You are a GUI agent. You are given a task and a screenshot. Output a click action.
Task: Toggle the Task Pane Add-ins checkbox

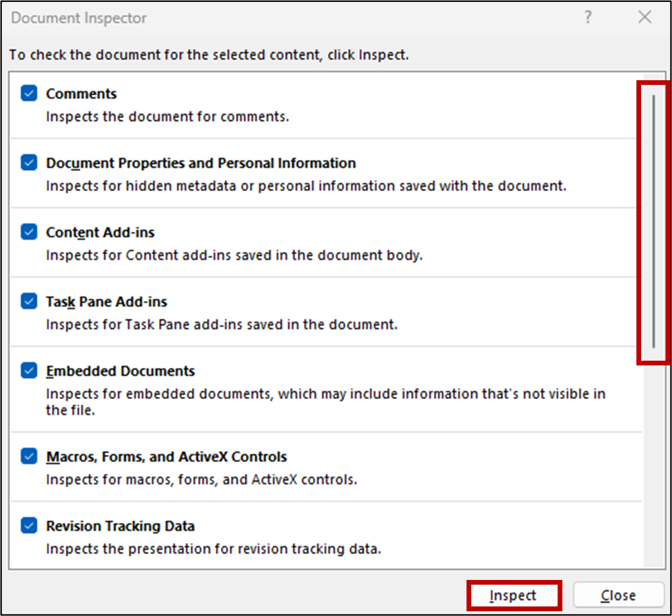[29, 301]
